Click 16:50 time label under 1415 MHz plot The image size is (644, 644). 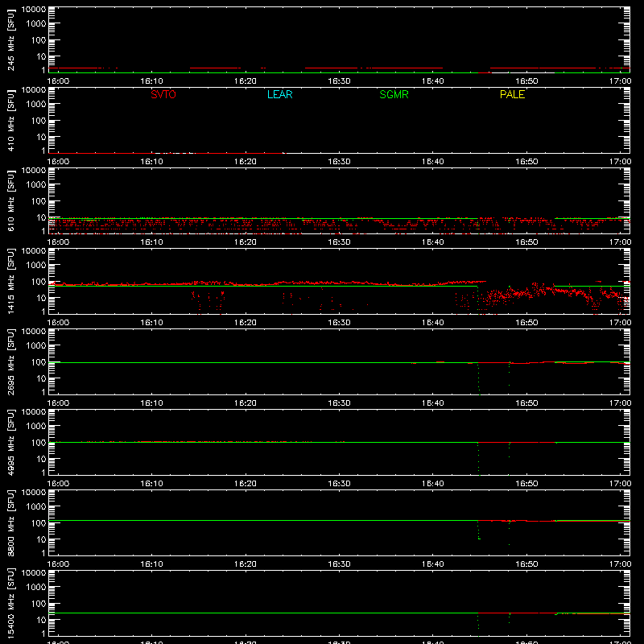click(526, 323)
